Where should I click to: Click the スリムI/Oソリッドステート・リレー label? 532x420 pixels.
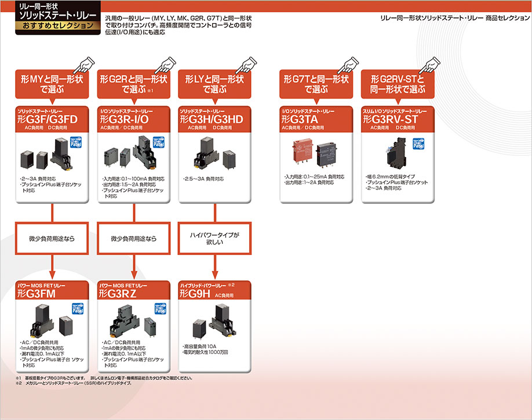pyautogui.click(x=395, y=111)
